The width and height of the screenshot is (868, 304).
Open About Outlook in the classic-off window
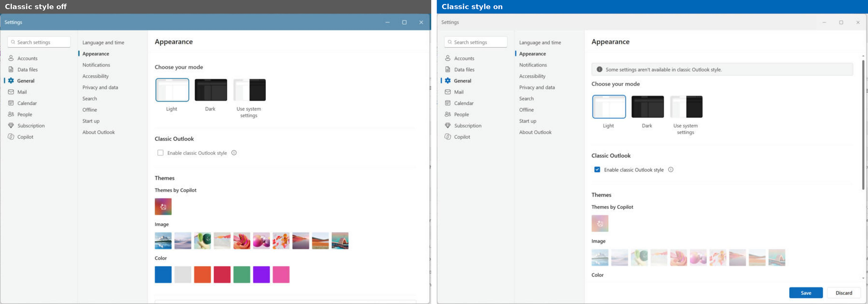99,132
